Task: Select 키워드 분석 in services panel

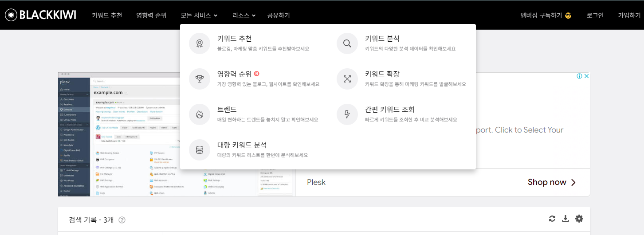Action: click(382, 39)
